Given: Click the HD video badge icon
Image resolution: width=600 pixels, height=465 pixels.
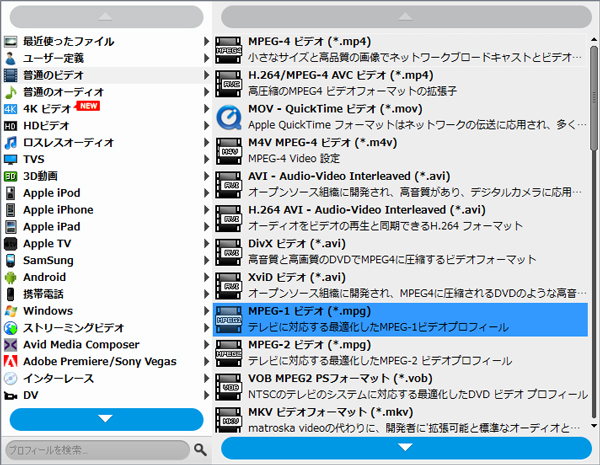Looking at the screenshot, I should 11,126.
